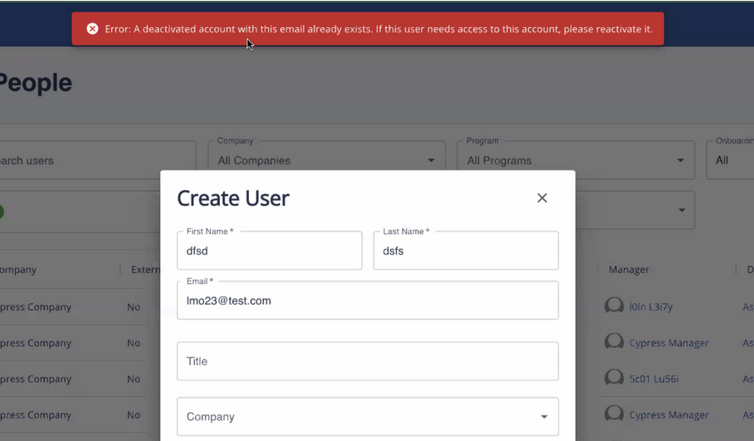
Task: Toggle the green circle below the search box
Action: tap(1, 211)
